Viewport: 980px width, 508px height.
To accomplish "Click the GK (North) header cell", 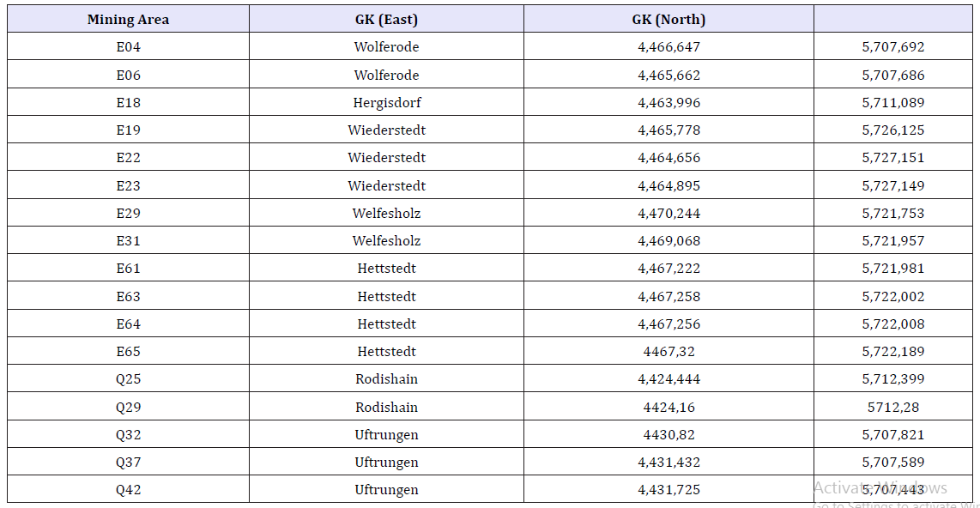I will point(668,20).
